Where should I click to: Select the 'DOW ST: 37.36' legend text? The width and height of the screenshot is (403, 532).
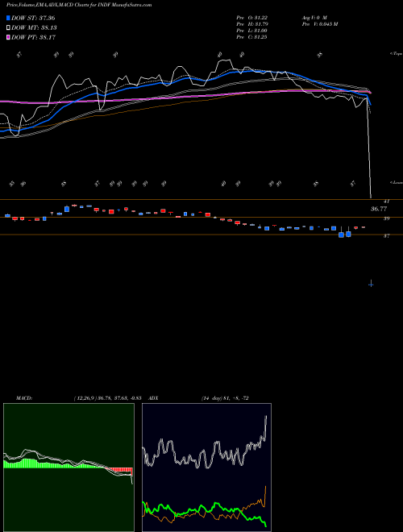[x=33, y=18]
